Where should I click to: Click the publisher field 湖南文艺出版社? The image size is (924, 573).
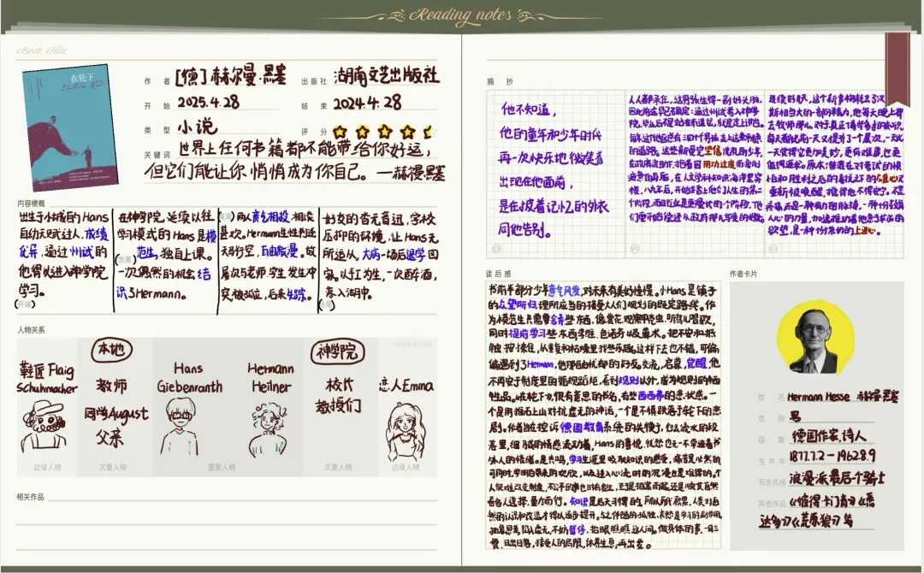[x=387, y=75]
